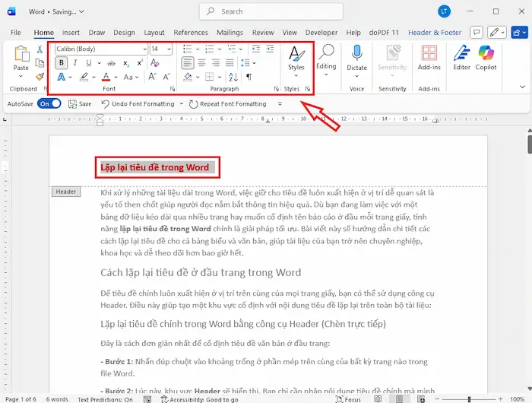
Task: Switch the AutoSave toggle off
Action: pos(49,103)
